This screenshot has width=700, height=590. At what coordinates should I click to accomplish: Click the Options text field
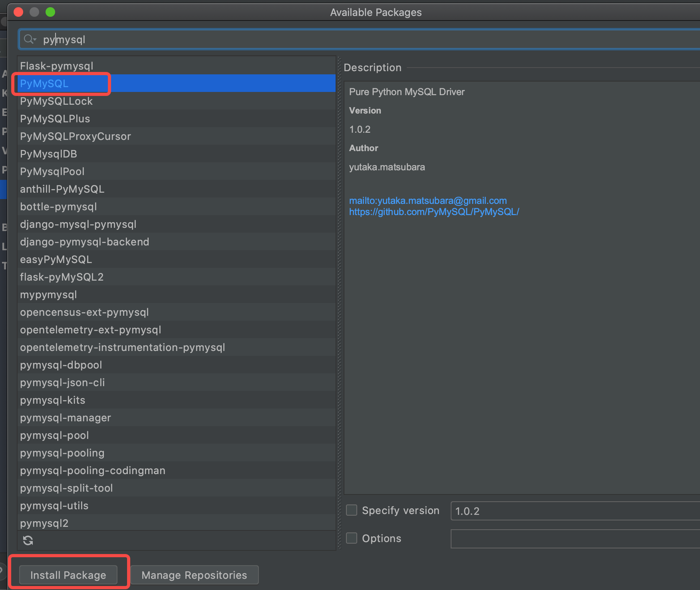pyautogui.click(x=575, y=539)
